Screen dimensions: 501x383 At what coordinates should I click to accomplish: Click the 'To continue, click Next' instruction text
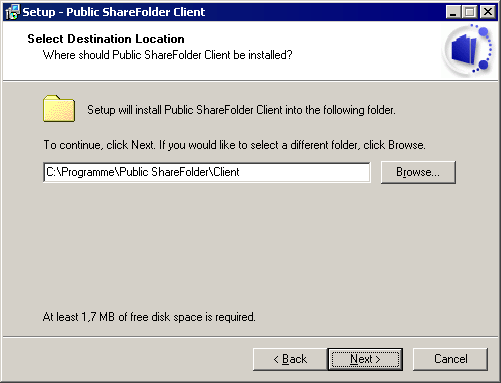pos(235,145)
